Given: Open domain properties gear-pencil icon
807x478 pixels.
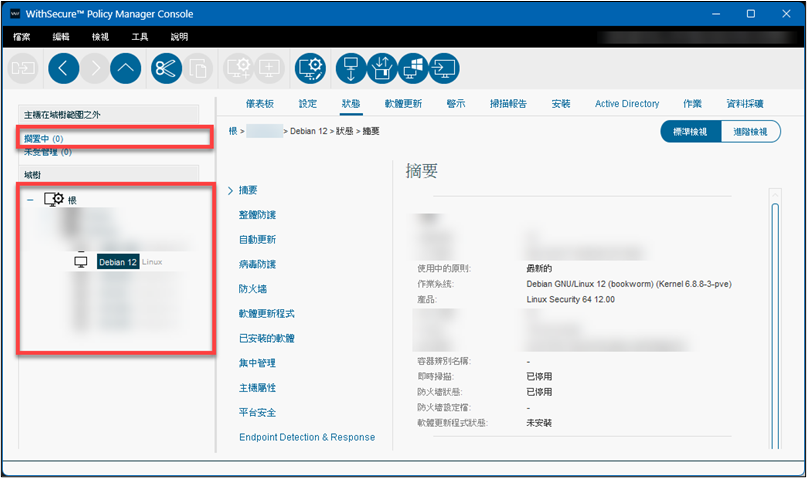Looking at the screenshot, I should [x=310, y=68].
